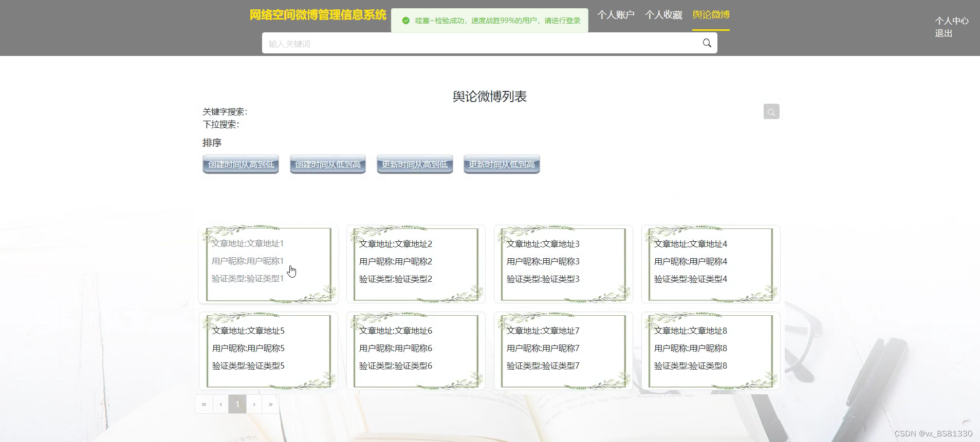Click the 用户昵称:用户昵称2 text
Viewport: 980px width, 442px height.
[396, 261]
